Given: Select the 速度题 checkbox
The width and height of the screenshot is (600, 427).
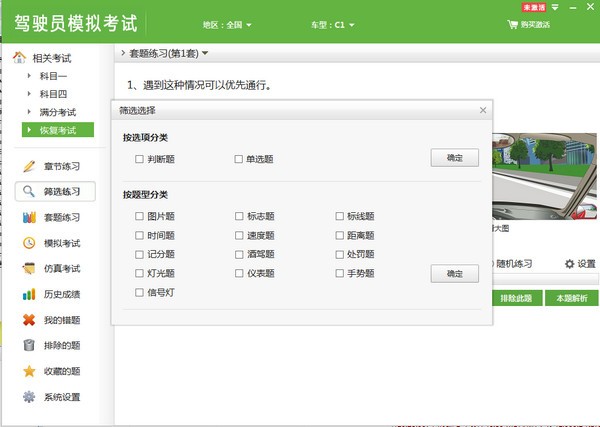Looking at the screenshot, I should click(x=239, y=235).
